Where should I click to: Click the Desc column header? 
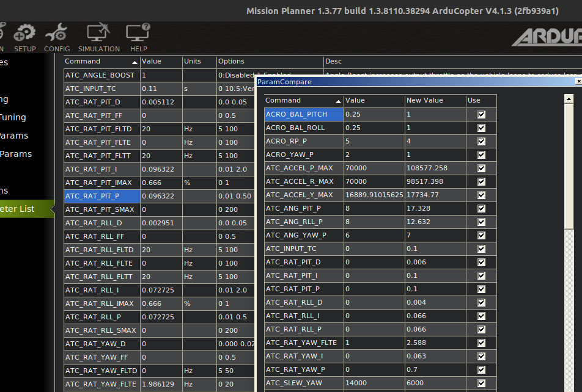(453, 62)
